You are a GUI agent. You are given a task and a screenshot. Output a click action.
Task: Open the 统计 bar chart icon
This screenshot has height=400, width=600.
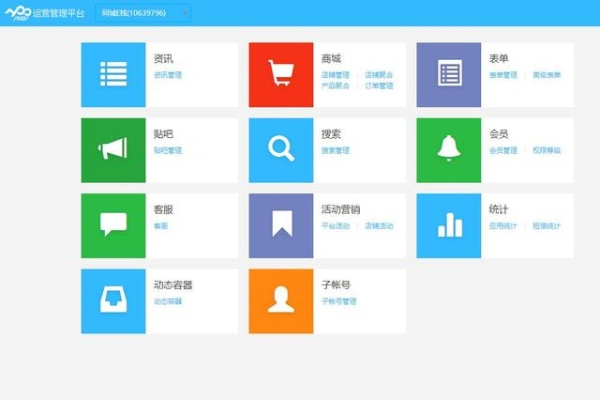pos(449,226)
